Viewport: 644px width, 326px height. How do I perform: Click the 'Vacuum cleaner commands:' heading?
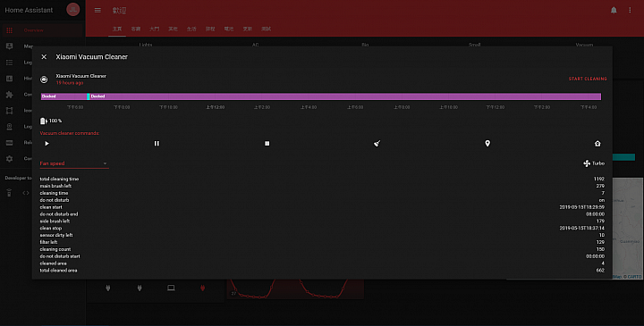pos(70,133)
